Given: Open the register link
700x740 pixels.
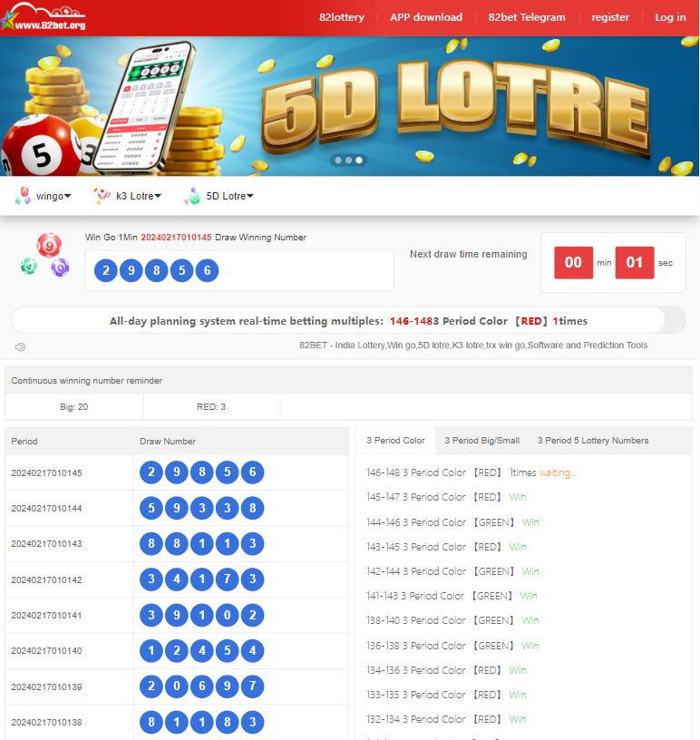Looking at the screenshot, I should 610,17.
